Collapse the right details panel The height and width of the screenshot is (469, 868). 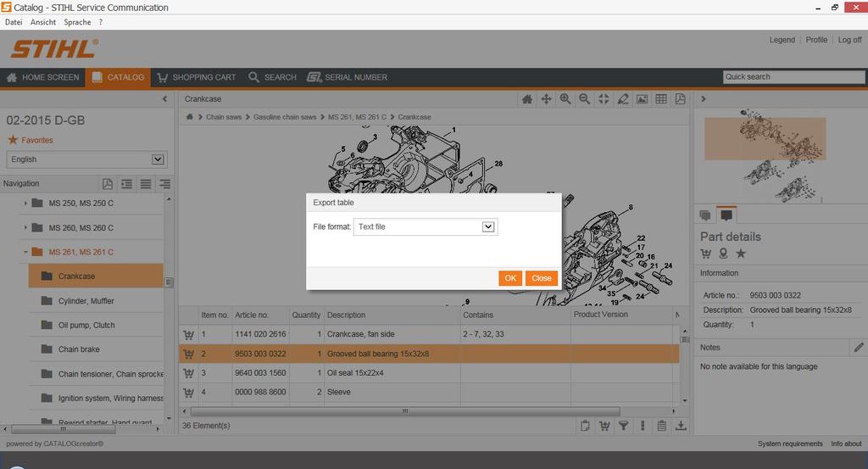pos(704,99)
